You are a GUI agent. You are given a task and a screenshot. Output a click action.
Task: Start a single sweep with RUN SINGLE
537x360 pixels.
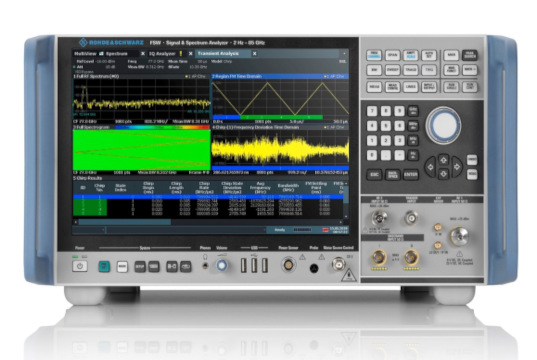tap(451, 87)
